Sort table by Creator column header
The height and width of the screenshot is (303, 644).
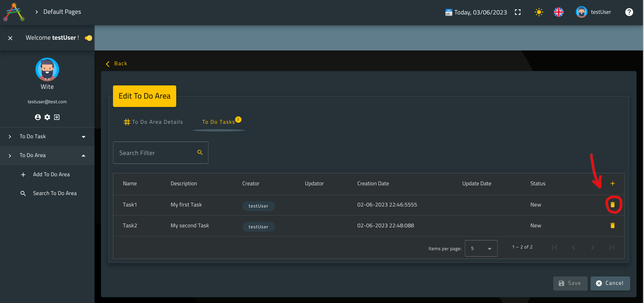251,183
